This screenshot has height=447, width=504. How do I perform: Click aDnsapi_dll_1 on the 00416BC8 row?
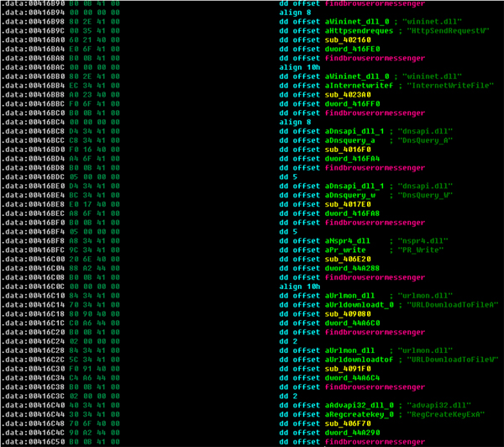[x=354, y=131]
